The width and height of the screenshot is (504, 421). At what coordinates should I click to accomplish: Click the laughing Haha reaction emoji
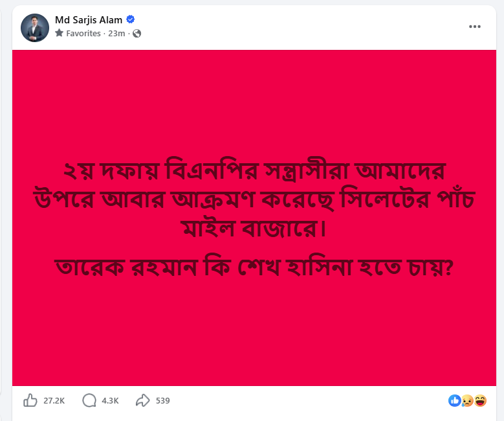pos(480,401)
